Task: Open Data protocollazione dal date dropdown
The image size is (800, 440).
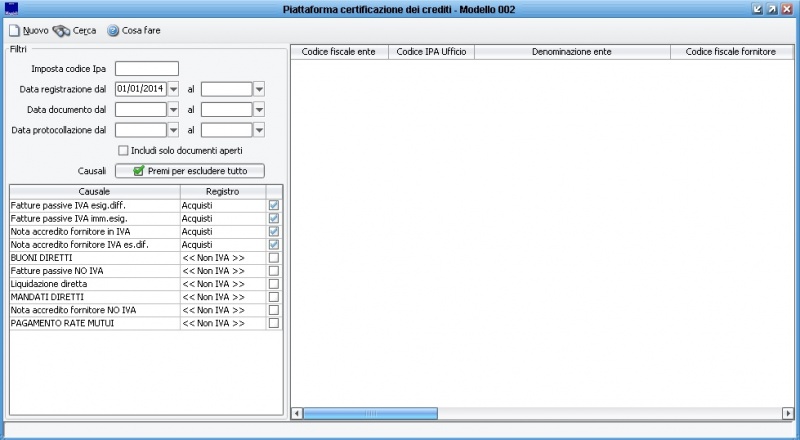Action: pyautogui.click(x=173, y=130)
